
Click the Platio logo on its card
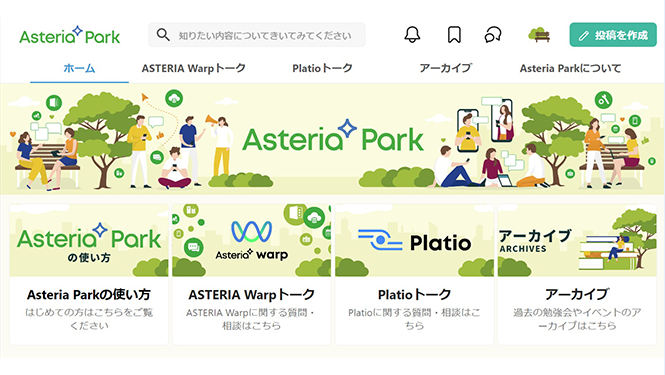(414, 241)
